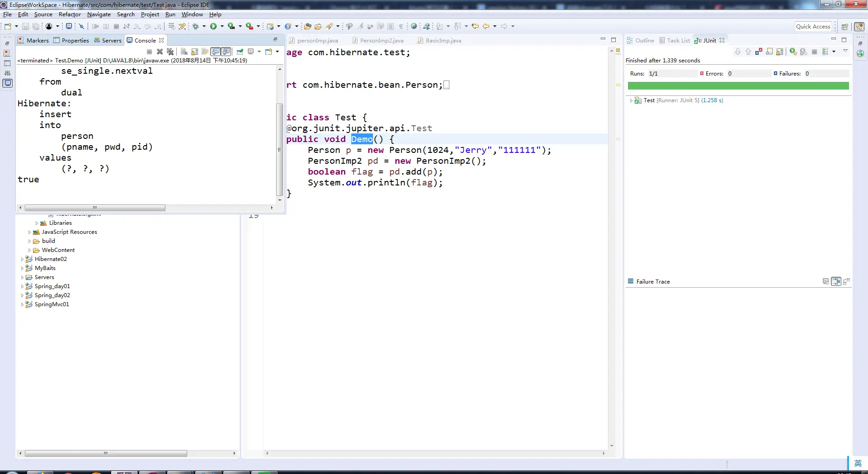Select the MyBaits project
This screenshot has height=474, width=868.
coord(45,268)
